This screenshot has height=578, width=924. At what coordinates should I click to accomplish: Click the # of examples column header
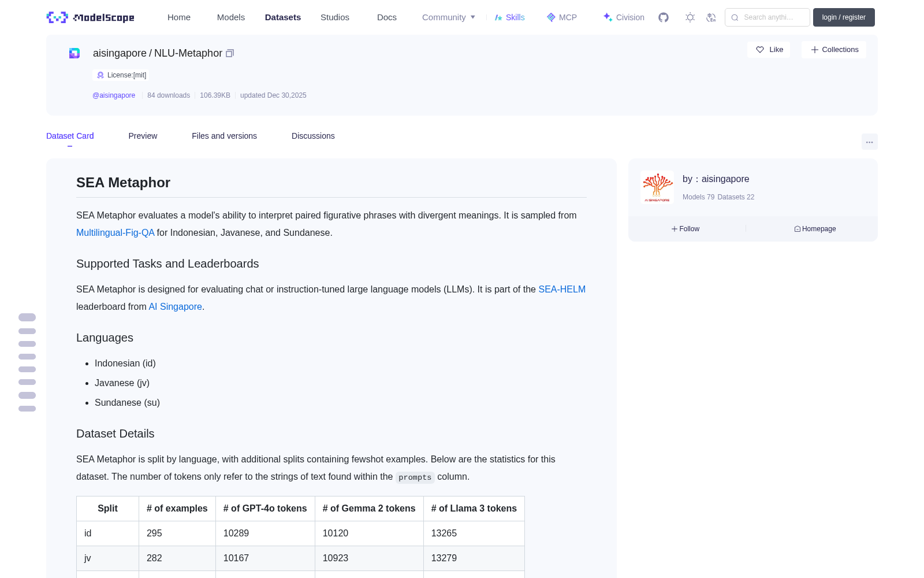[x=177, y=509]
